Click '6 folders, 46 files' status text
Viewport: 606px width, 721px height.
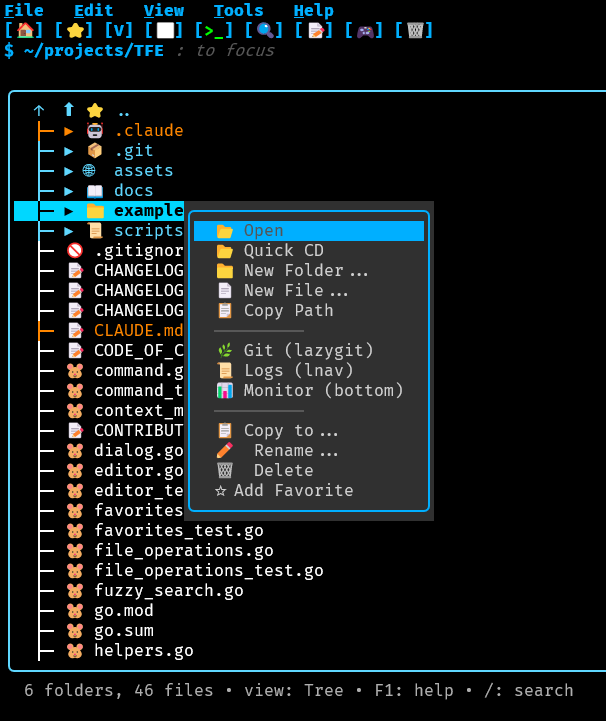119,690
